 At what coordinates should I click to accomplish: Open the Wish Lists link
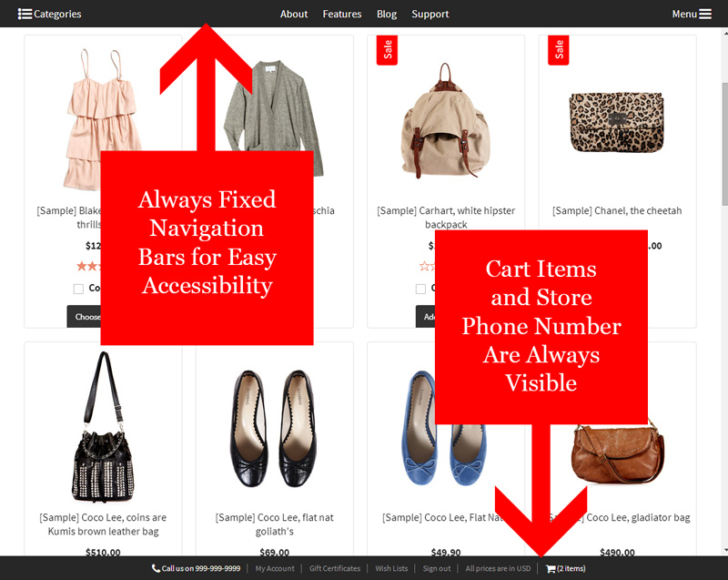[x=391, y=568]
